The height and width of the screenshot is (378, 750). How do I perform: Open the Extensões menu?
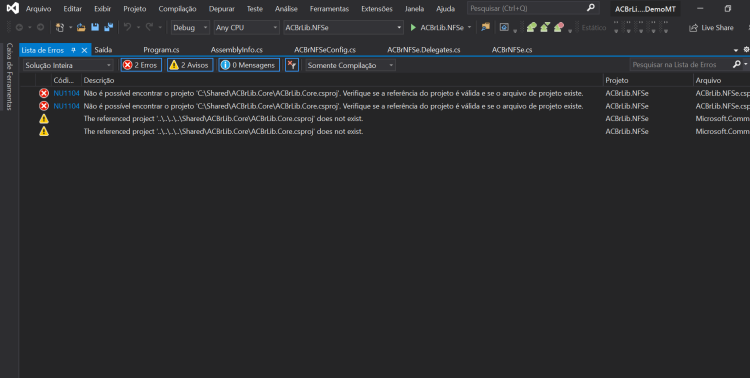coord(377,9)
